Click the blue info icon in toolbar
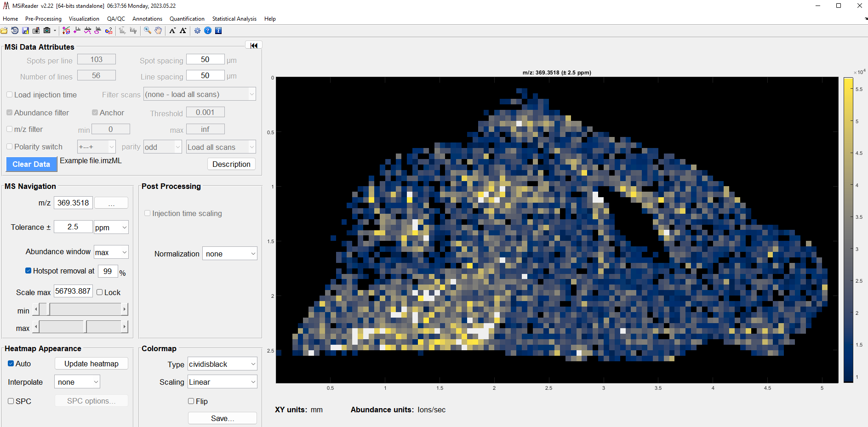The height and width of the screenshot is (427, 868). coord(218,31)
